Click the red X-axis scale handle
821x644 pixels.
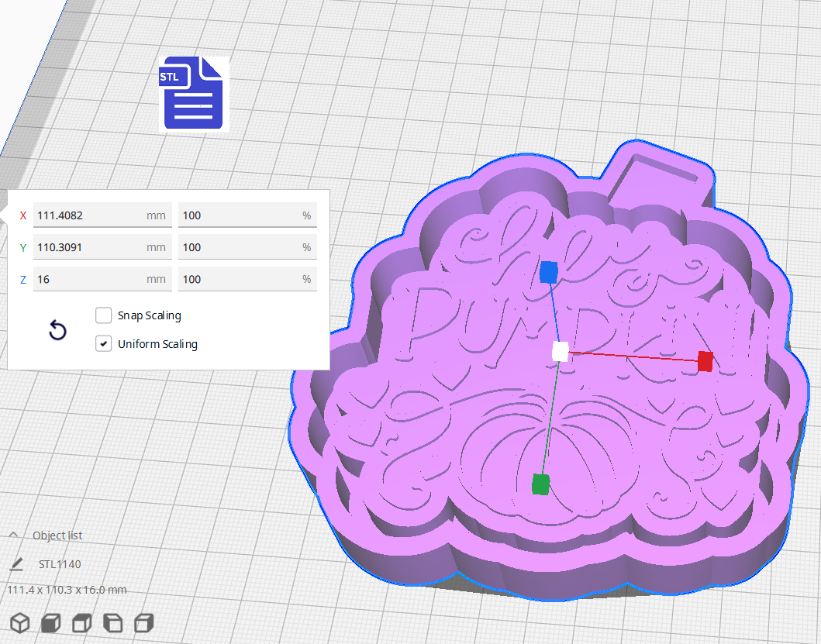click(705, 361)
